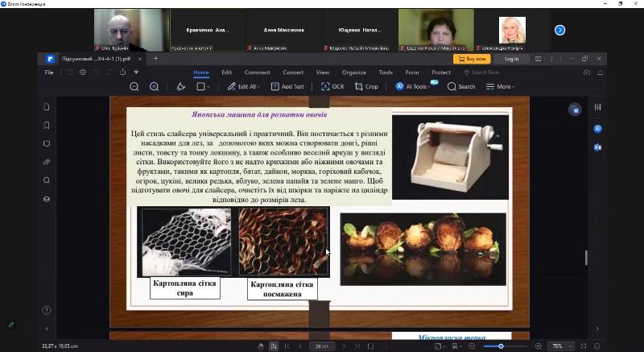Open the File menu
The height and width of the screenshot is (352, 644).
pos(49,72)
